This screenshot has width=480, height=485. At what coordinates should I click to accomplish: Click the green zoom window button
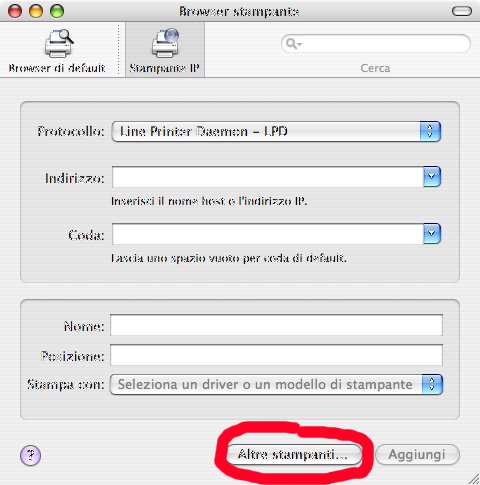tap(57, 11)
